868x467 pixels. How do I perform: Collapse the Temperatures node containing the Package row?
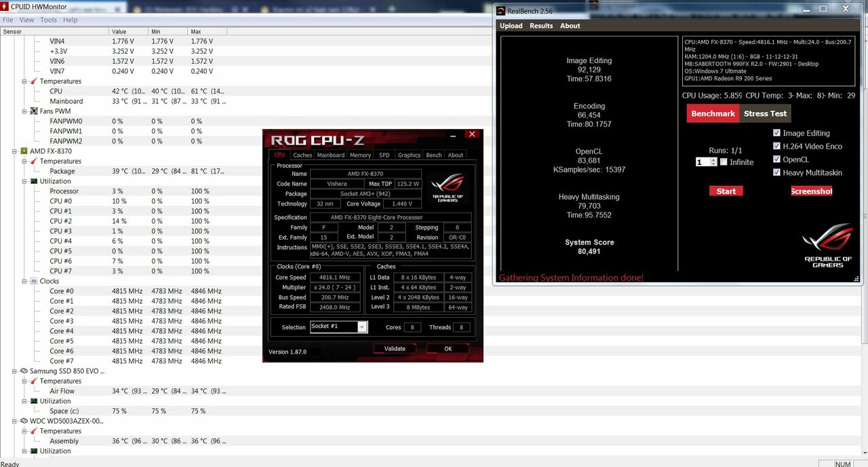[x=24, y=162]
